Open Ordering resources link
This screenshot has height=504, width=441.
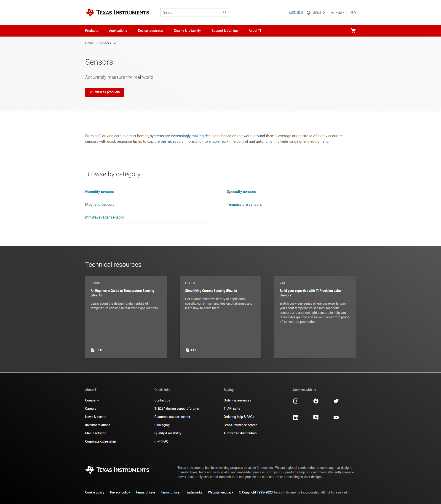pos(237,401)
